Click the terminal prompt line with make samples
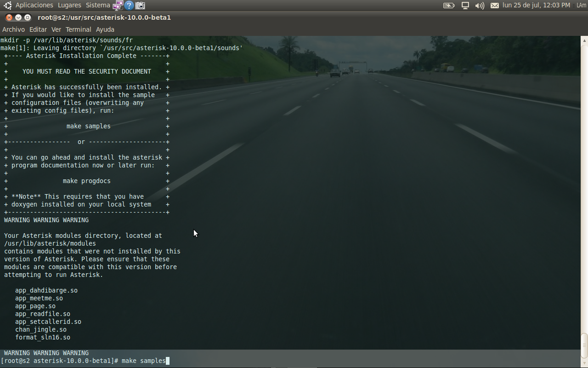The height and width of the screenshot is (368, 588). click(85, 361)
